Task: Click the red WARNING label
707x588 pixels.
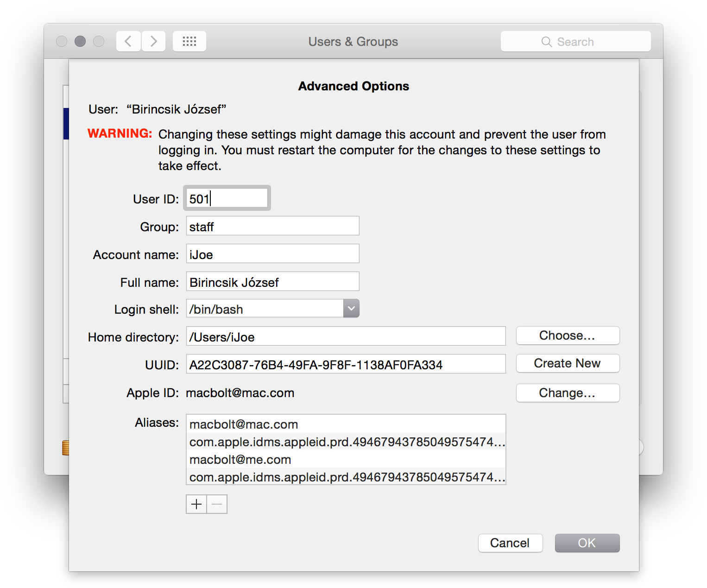Action: pyautogui.click(x=120, y=133)
